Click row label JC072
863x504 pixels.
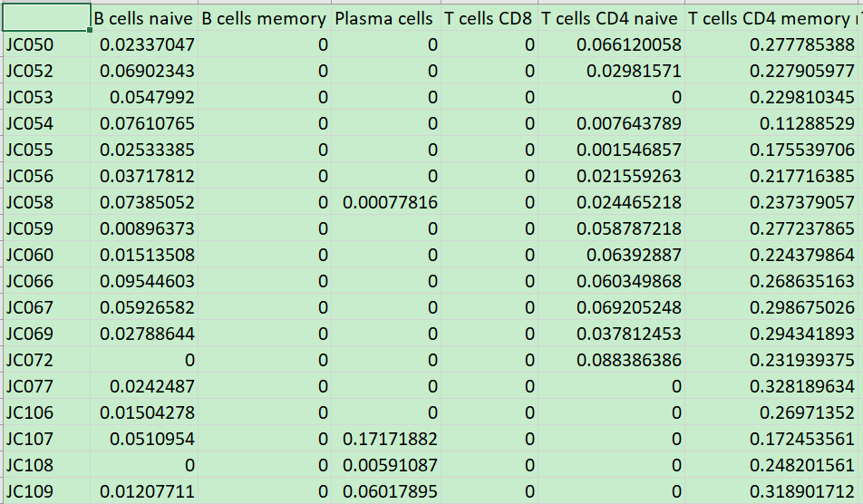[x=46, y=361]
